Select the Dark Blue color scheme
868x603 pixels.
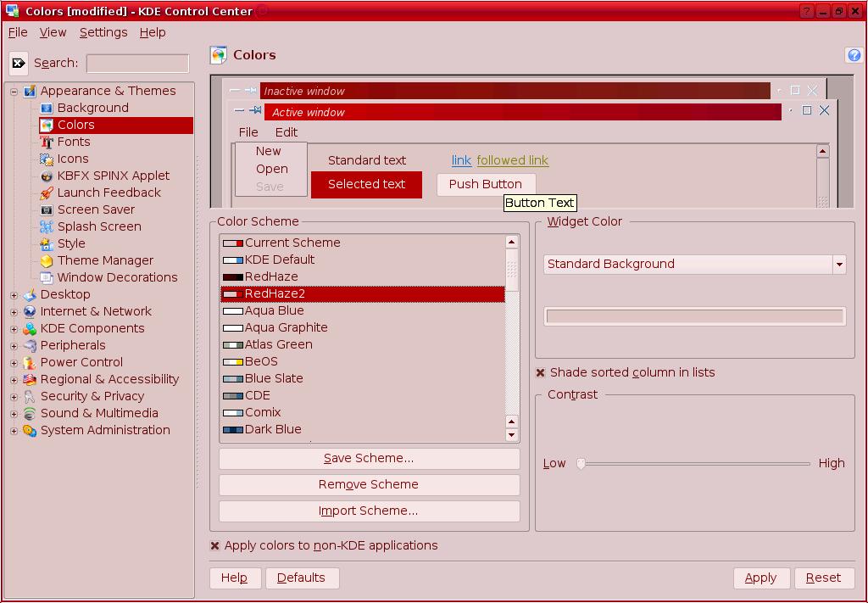(363, 430)
